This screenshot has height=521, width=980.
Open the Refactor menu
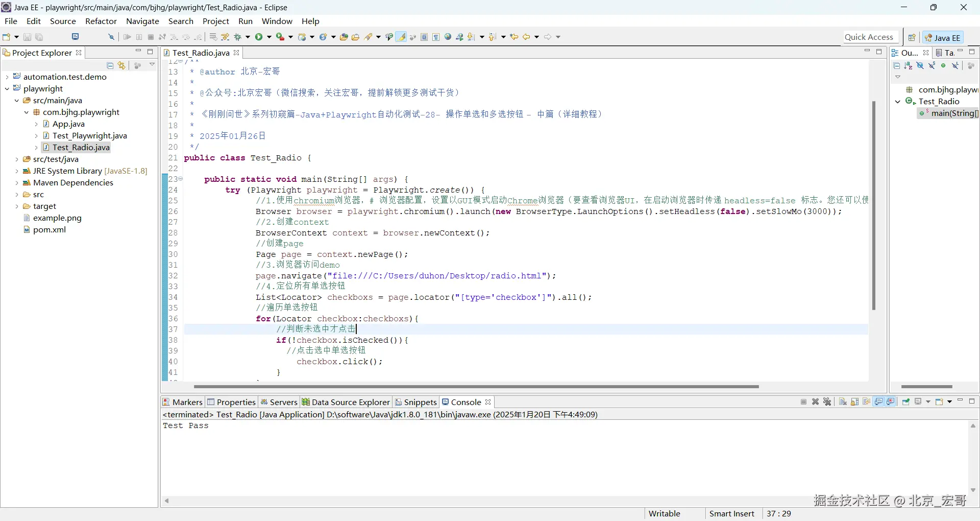(101, 21)
